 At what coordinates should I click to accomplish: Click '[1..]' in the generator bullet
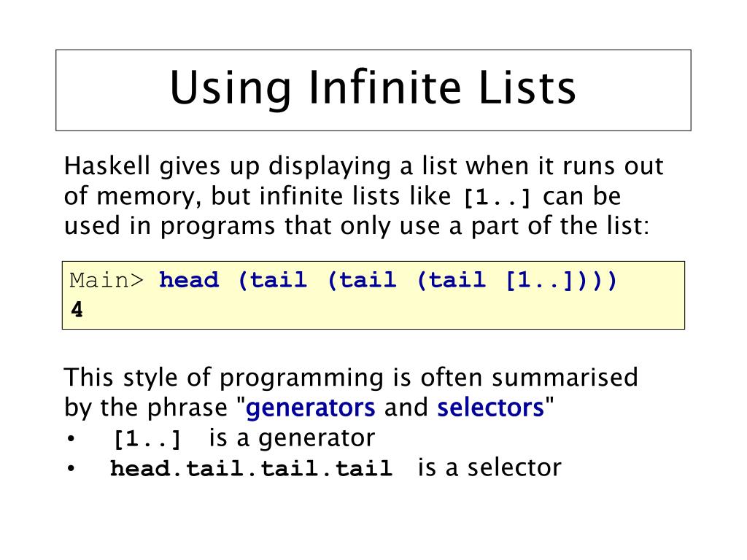coord(147,439)
